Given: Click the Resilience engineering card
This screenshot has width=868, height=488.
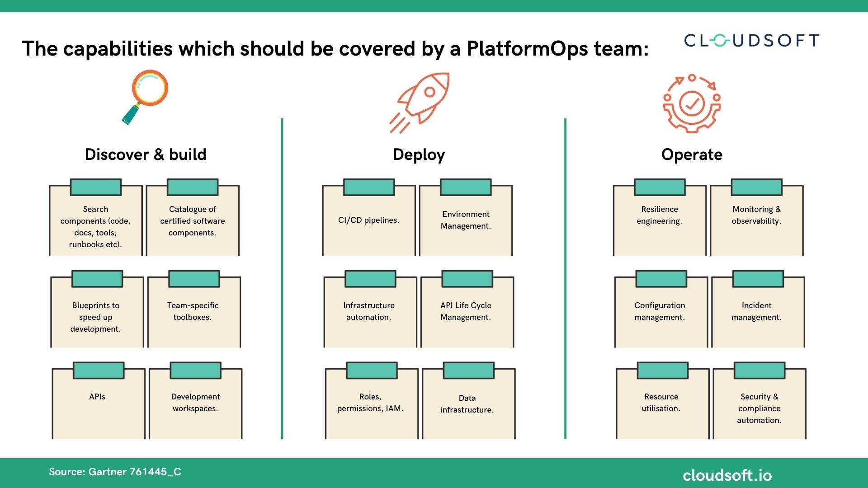Looking at the screenshot, I should tap(660, 217).
